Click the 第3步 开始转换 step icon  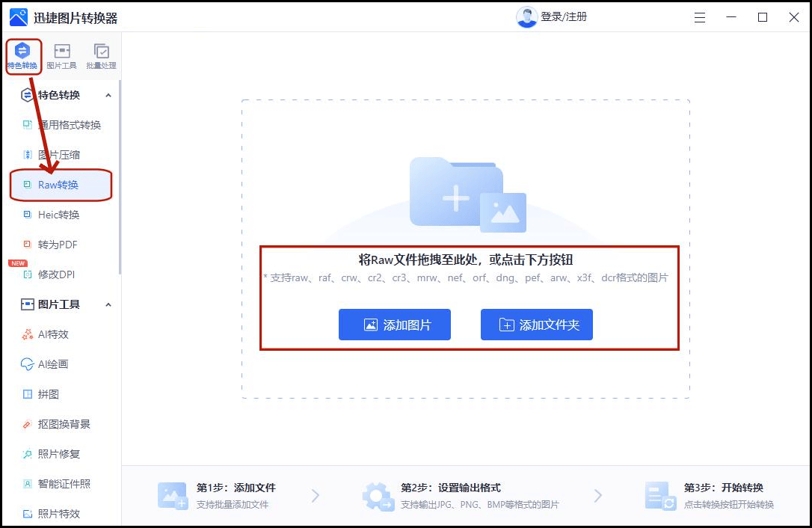coord(661,496)
